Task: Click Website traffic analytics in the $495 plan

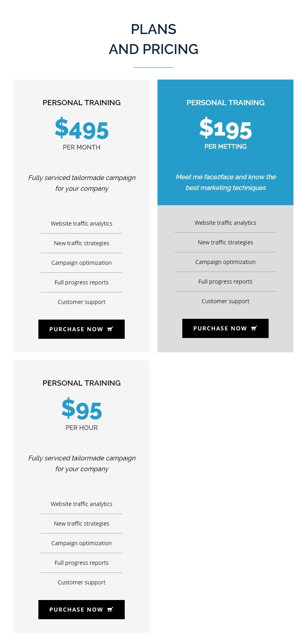Action: point(82,224)
